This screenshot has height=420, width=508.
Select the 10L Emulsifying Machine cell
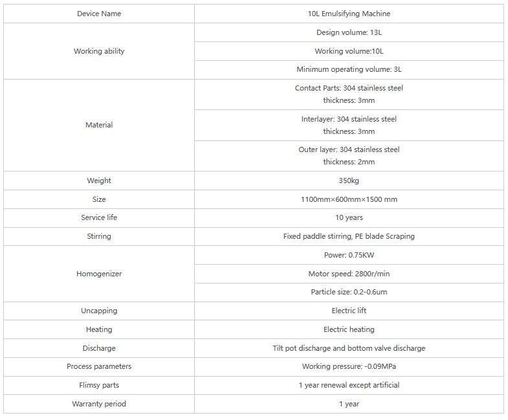[x=349, y=14]
